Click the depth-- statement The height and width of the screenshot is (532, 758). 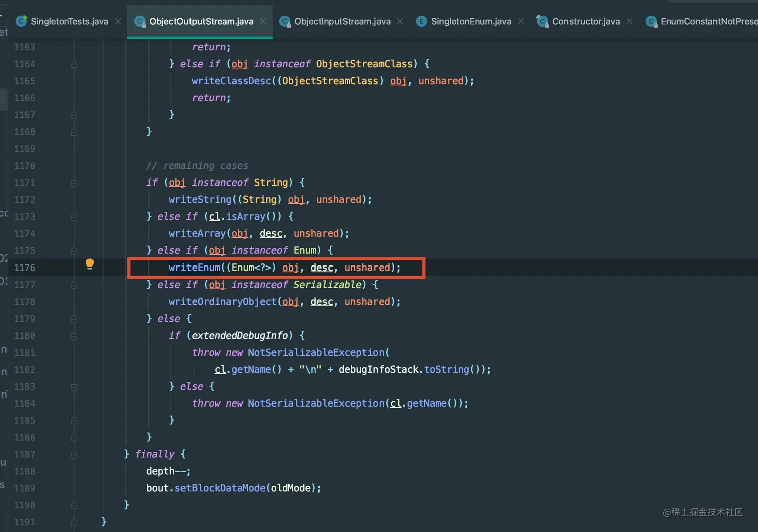click(x=168, y=471)
